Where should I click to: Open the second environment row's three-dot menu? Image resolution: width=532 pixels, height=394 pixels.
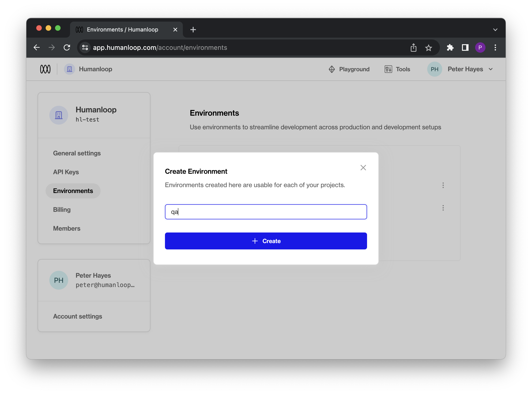tap(443, 208)
